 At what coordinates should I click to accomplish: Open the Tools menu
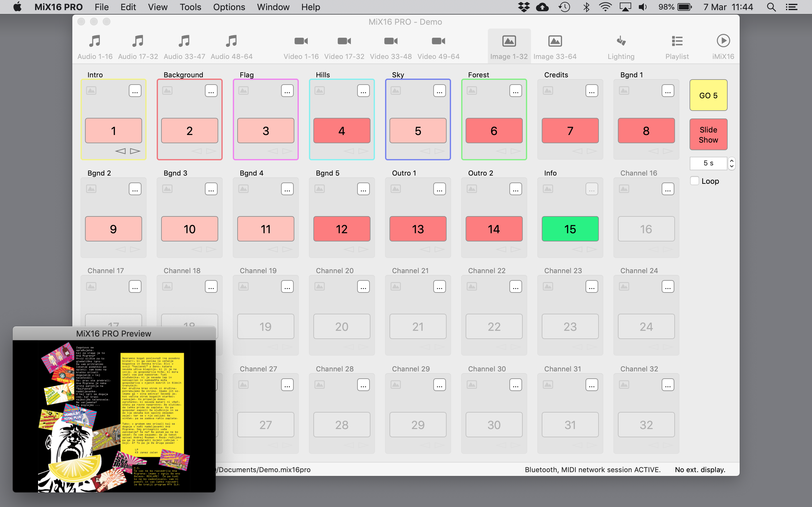click(x=190, y=7)
